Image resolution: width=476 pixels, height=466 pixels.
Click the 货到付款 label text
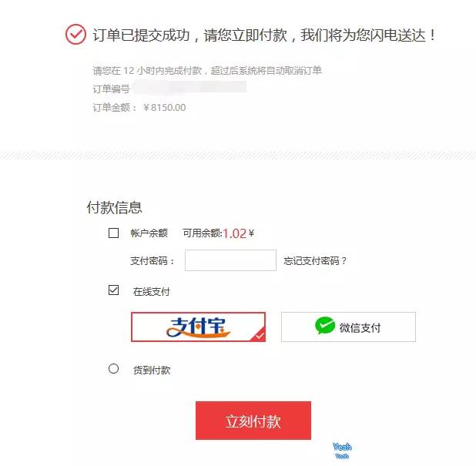click(x=152, y=370)
